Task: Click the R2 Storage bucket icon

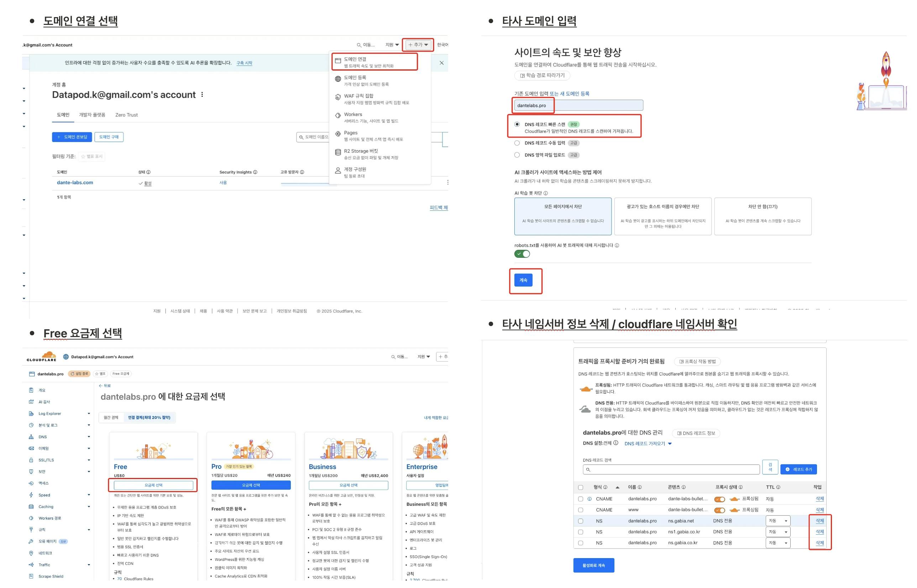Action: [338, 152]
